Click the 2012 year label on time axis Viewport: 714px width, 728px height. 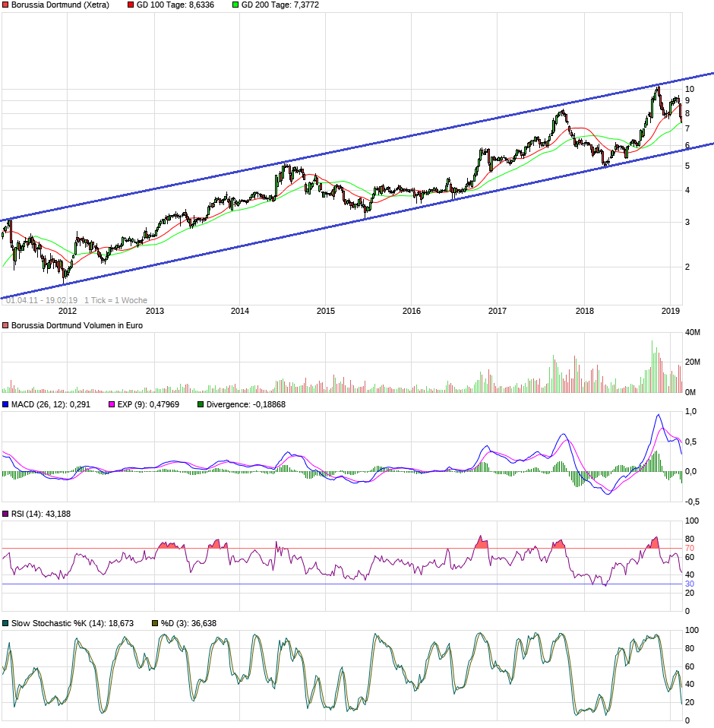pyautogui.click(x=68, y=311)
